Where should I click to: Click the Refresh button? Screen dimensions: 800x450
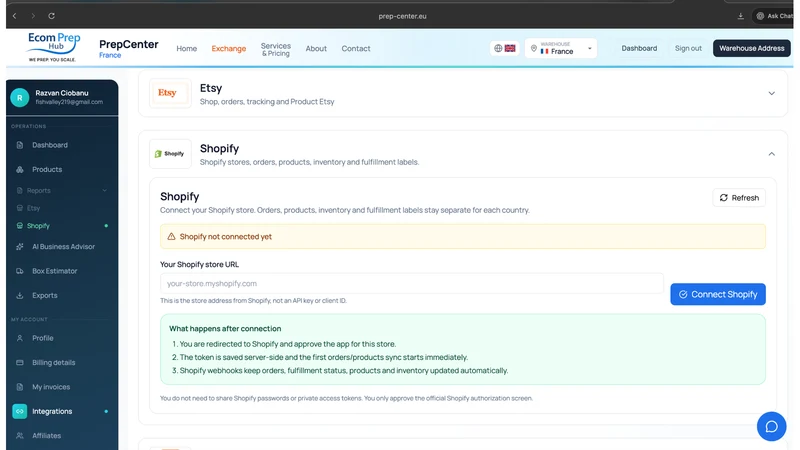[x=739, y=197]
